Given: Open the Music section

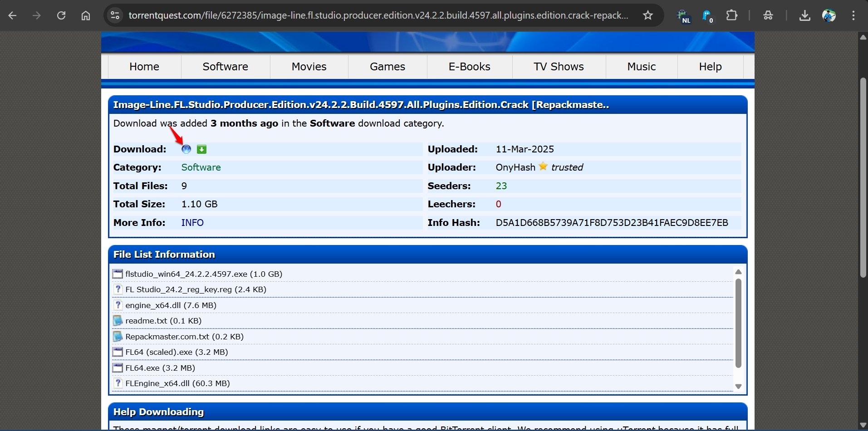Looking at the screenshot, I should pos(642,67).
